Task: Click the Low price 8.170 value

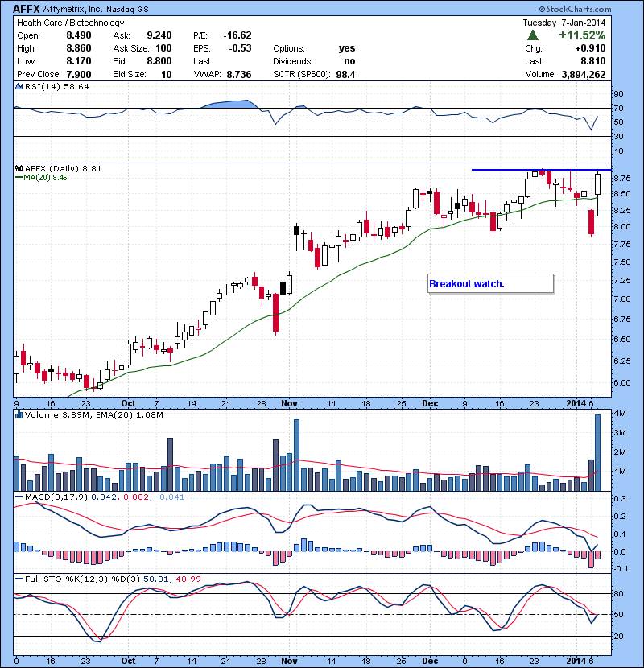Action: click(78, 61)
